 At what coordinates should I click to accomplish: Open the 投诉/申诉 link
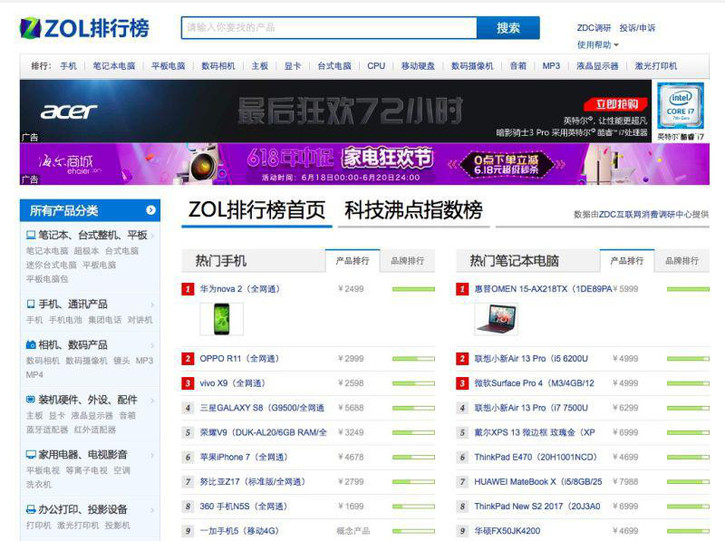(637, 28)
